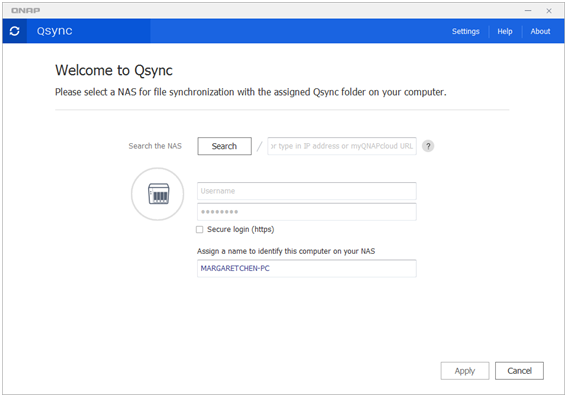Click the Qsync title text in header
This screenshot has width=567, height=397.
[55, 31]
